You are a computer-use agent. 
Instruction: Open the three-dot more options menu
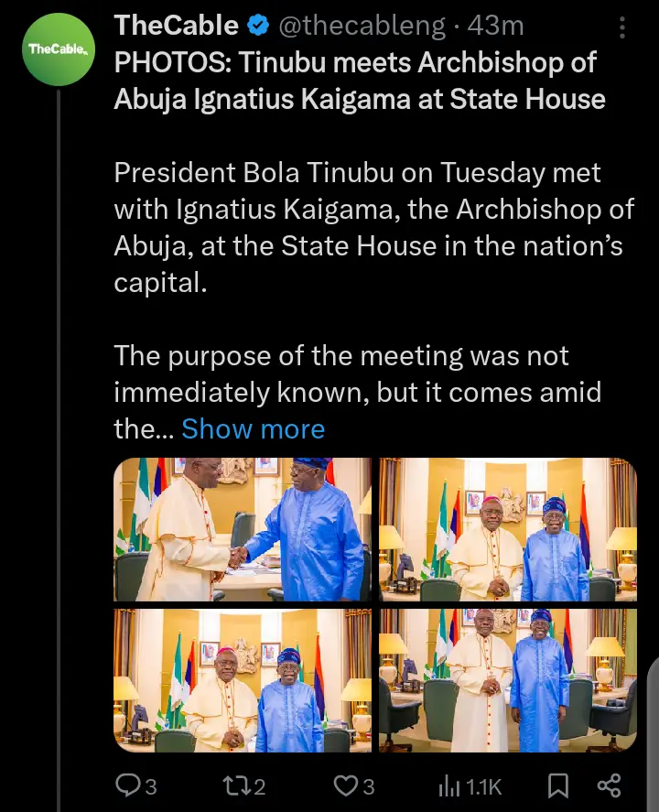coord(623,27)
